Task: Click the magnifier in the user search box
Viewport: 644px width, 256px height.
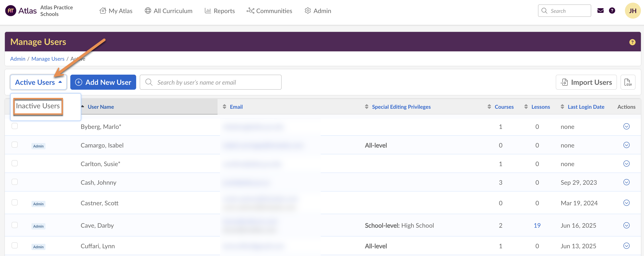Action: point(149,82)
